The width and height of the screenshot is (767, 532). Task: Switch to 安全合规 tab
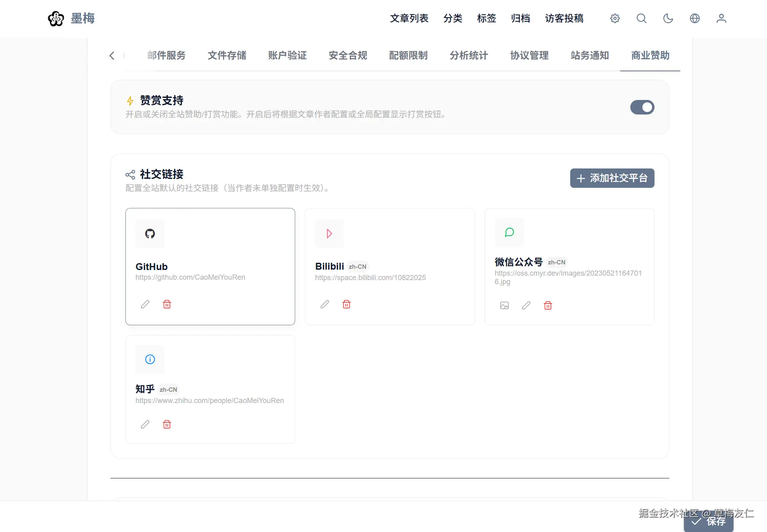[348, 55]
